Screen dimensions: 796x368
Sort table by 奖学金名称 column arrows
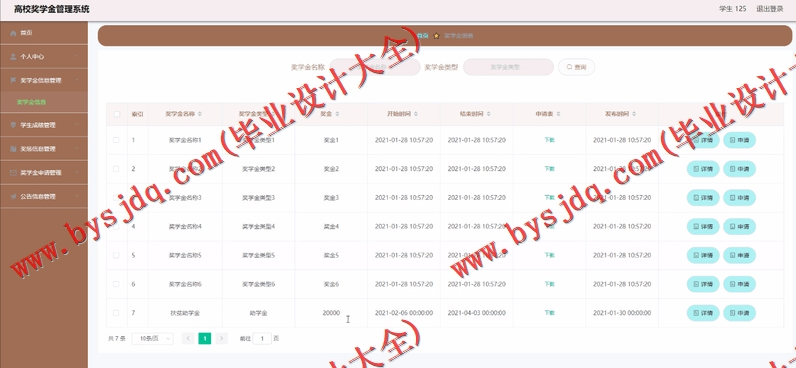(x=200, y=114)
